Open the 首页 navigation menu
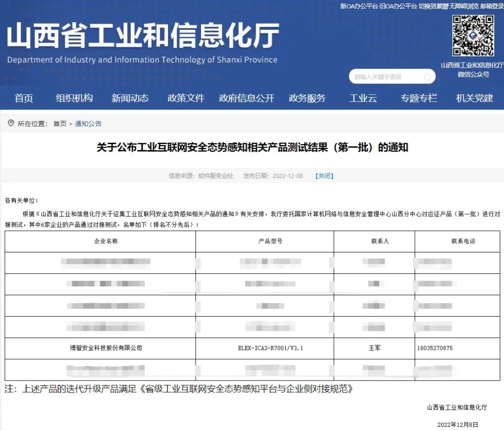This screenshot has width=504, height=431. pos(24,98)
